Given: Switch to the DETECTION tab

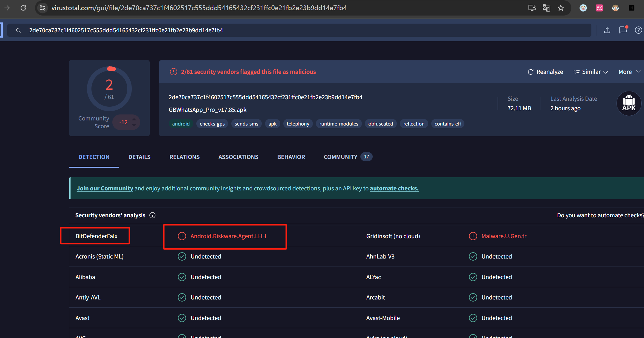Looking at the screenshot, I should [94, 157].
